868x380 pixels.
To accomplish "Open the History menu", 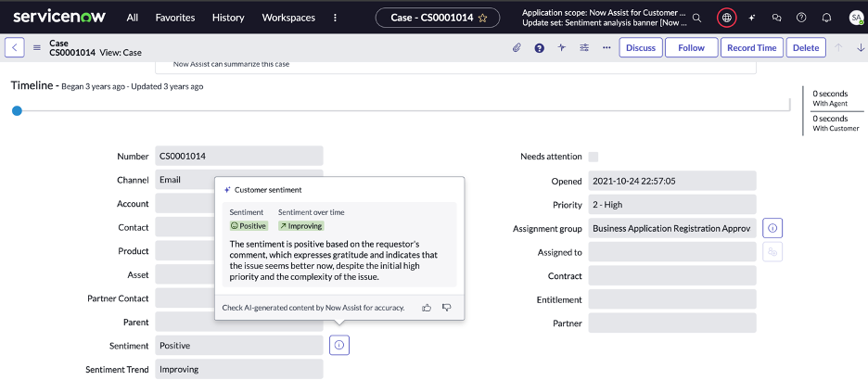I will [228, 18].
